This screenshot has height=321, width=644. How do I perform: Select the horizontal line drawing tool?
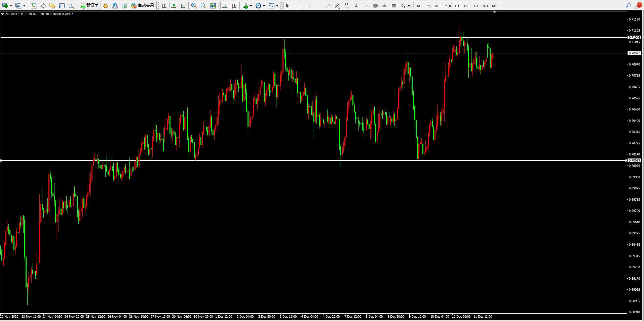pyautogui.click(x=318, y=6)
